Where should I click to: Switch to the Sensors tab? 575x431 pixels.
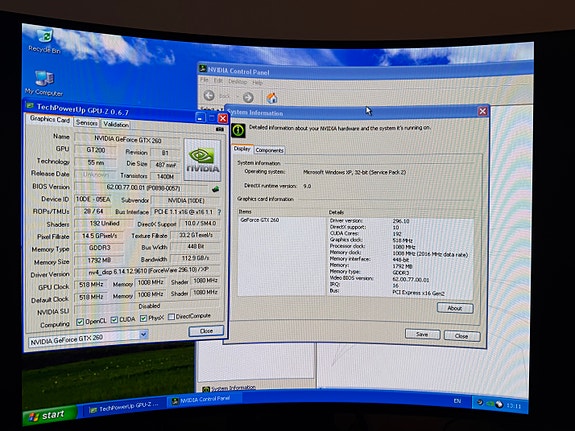click(87, 123)
